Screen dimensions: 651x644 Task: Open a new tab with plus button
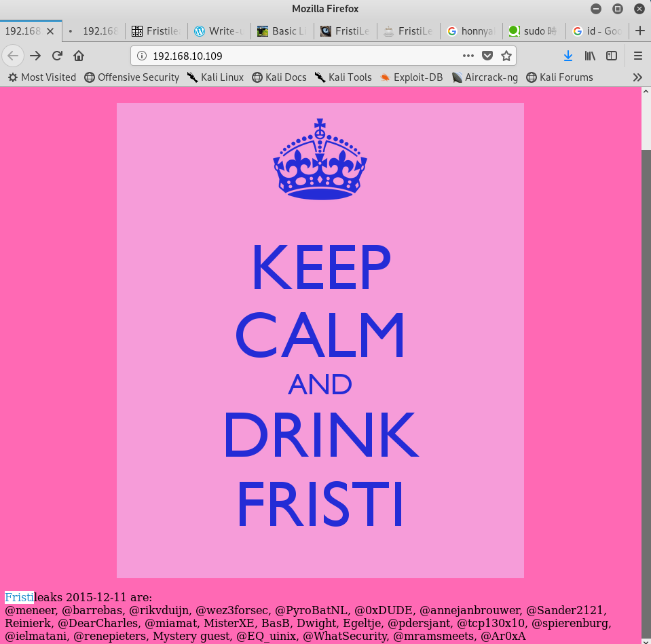coord(640,31)
